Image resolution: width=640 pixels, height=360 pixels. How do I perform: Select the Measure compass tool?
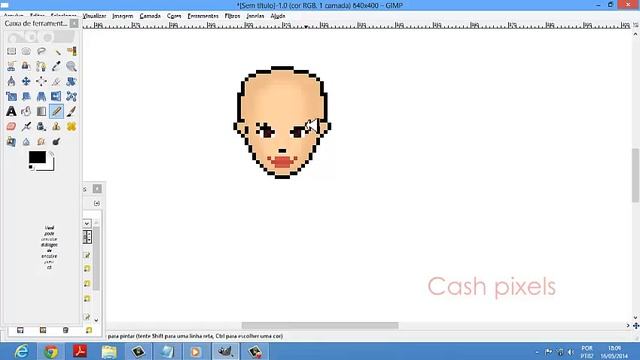tap(11, 81)
